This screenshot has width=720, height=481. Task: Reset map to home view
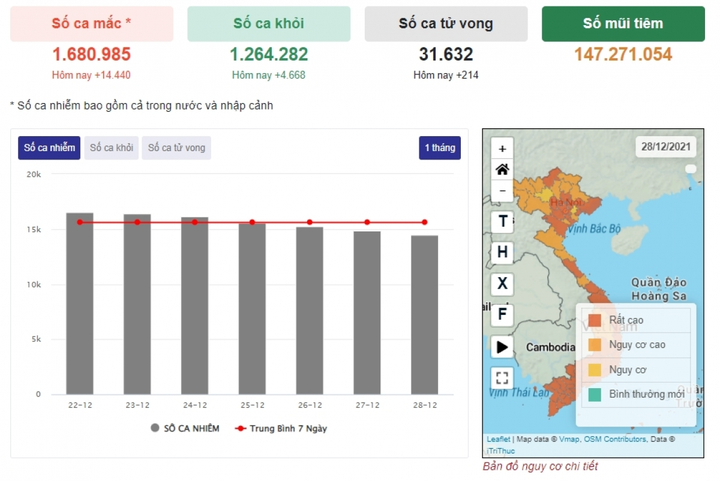click(502, 169)
